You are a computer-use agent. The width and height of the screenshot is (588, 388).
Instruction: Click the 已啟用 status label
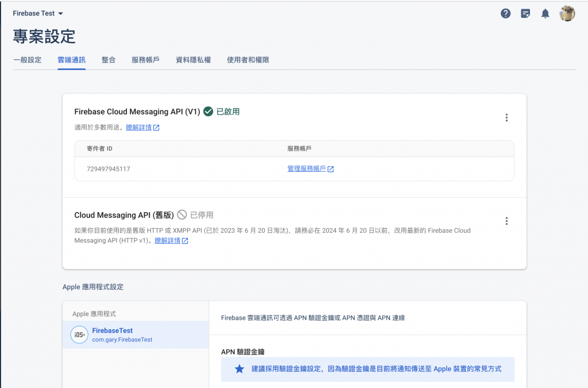pyautogui.click(x=228, y=112)
